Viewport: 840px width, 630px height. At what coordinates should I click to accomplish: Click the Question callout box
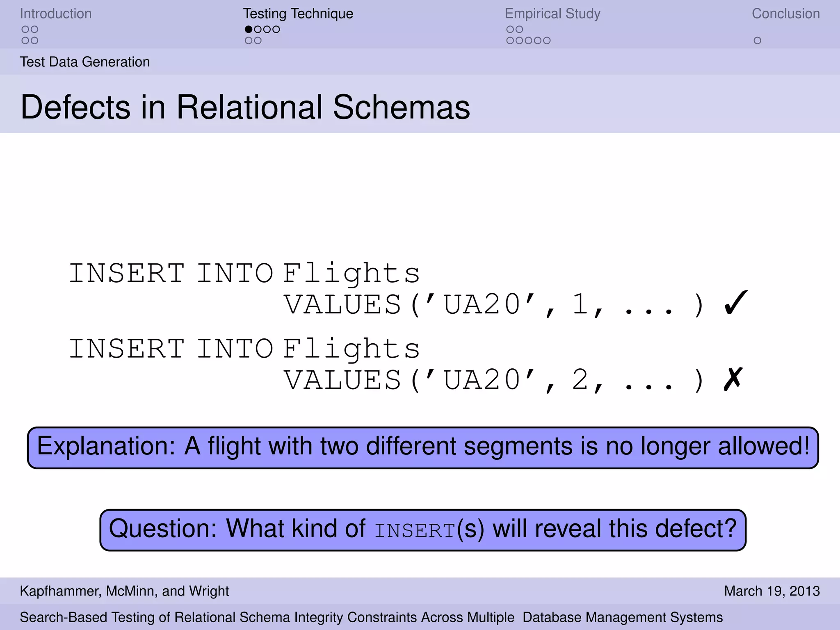[423, 530]
